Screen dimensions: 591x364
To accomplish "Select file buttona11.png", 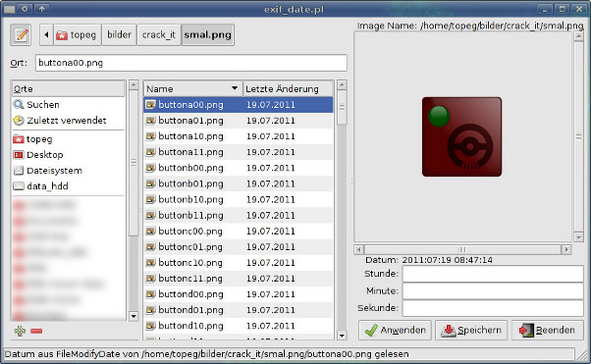I will [x=239, y=152].
